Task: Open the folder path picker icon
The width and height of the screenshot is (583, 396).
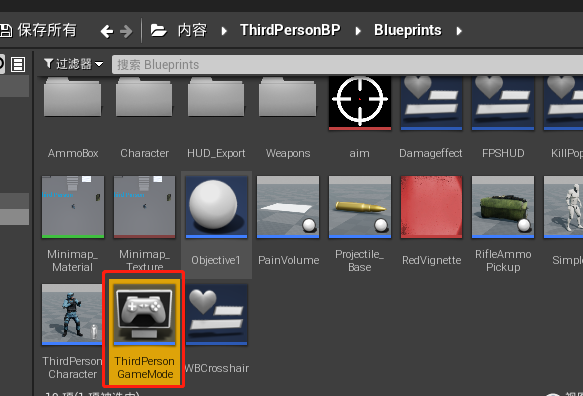Action: (159, 30)
